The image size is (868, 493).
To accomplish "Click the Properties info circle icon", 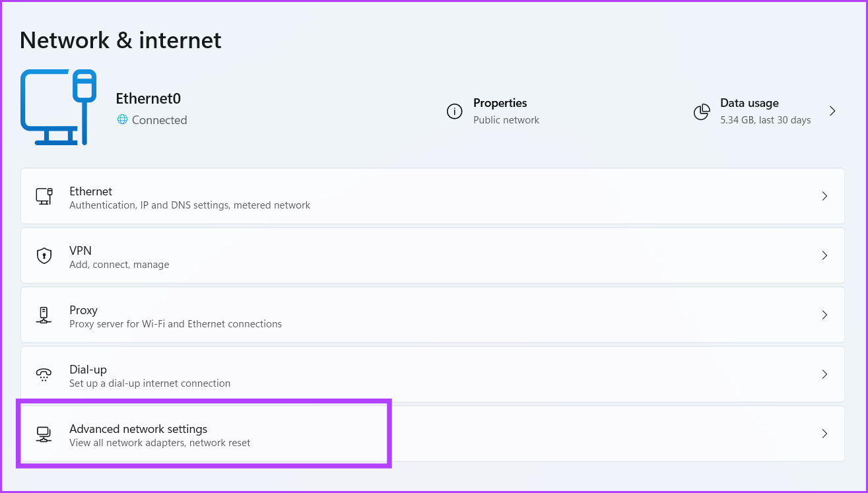I will click(x=454, y=112).
